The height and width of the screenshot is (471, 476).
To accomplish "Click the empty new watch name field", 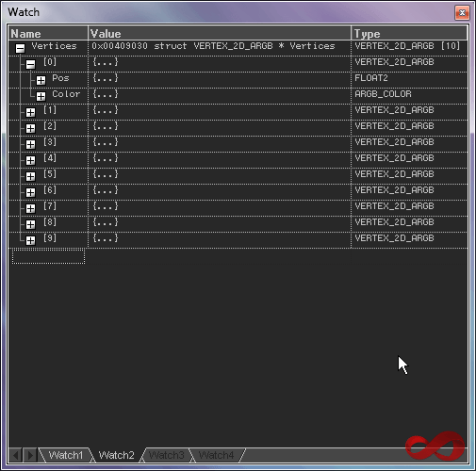I will coord(48,256).
